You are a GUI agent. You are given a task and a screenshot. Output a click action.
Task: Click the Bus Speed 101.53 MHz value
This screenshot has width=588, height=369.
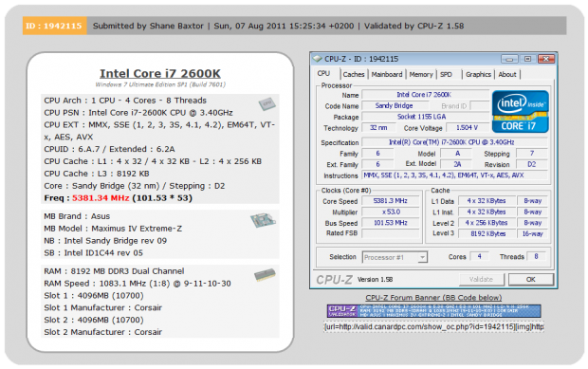coord(391,223)
